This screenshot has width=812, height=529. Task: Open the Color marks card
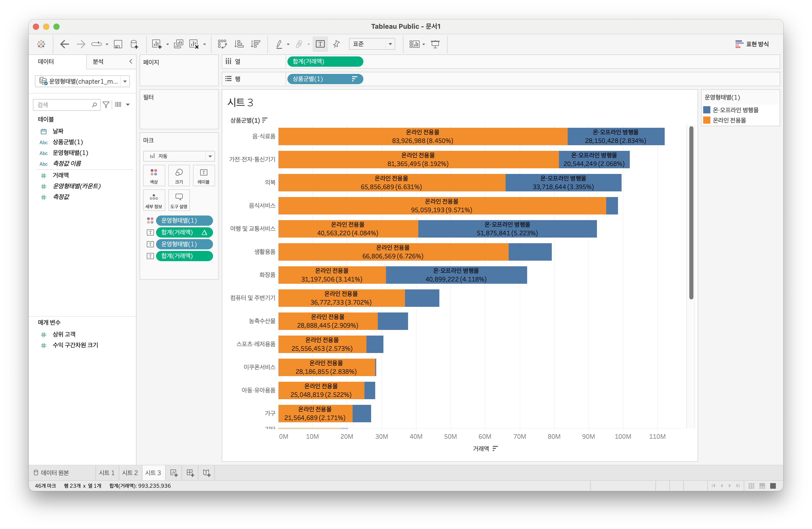click(154, 175)
